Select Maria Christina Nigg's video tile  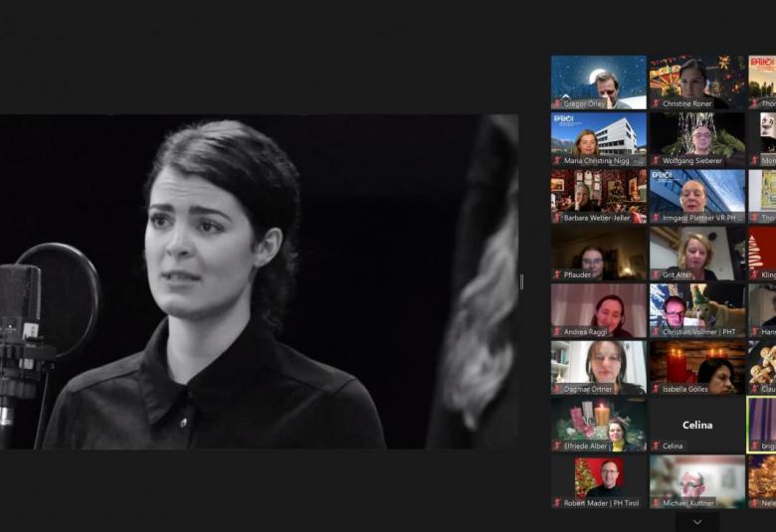(x=598, y=137)
